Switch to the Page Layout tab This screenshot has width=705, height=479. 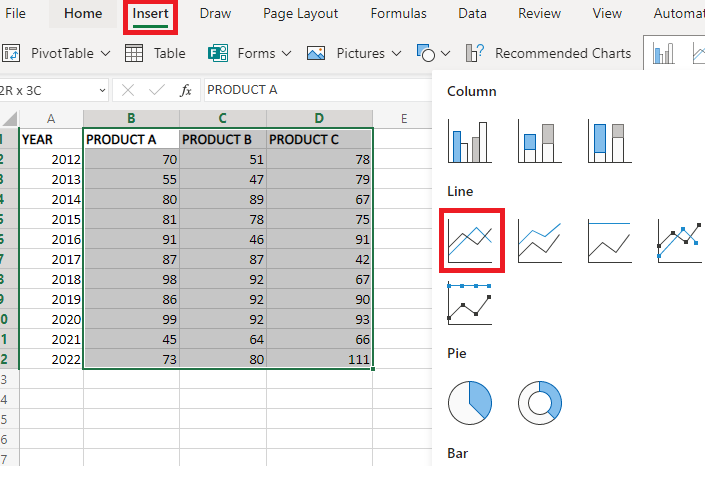[300, 14]
